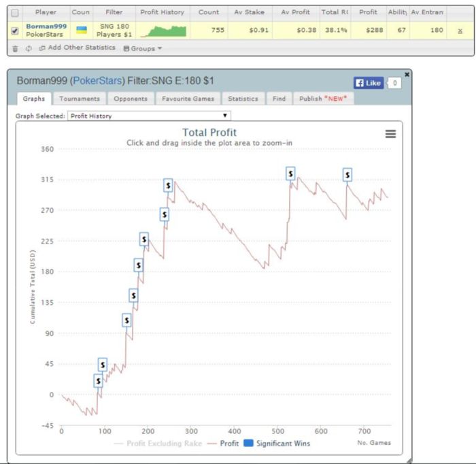Sort by the Filter column header
The height and width of the screenshot is (464, 476).
click(x=114, y=12)
